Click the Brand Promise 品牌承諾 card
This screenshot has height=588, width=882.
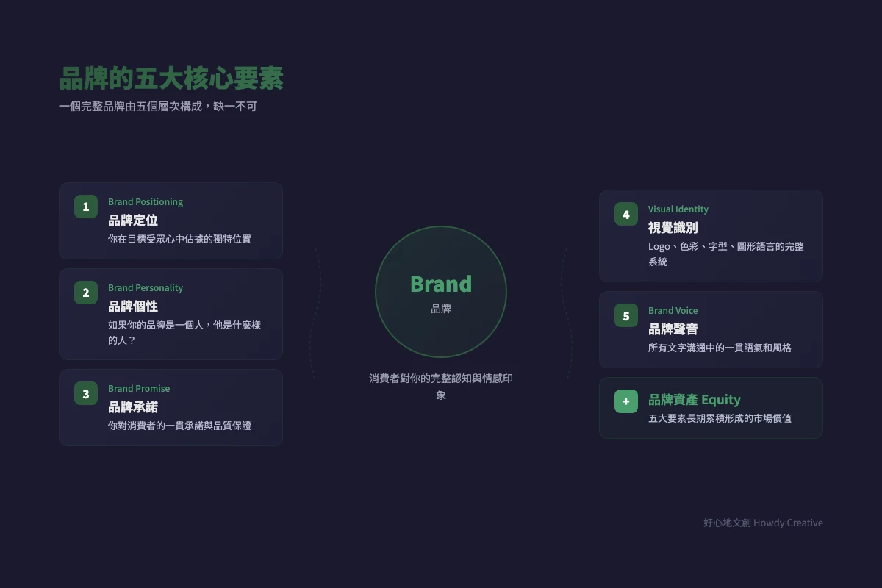171,407
